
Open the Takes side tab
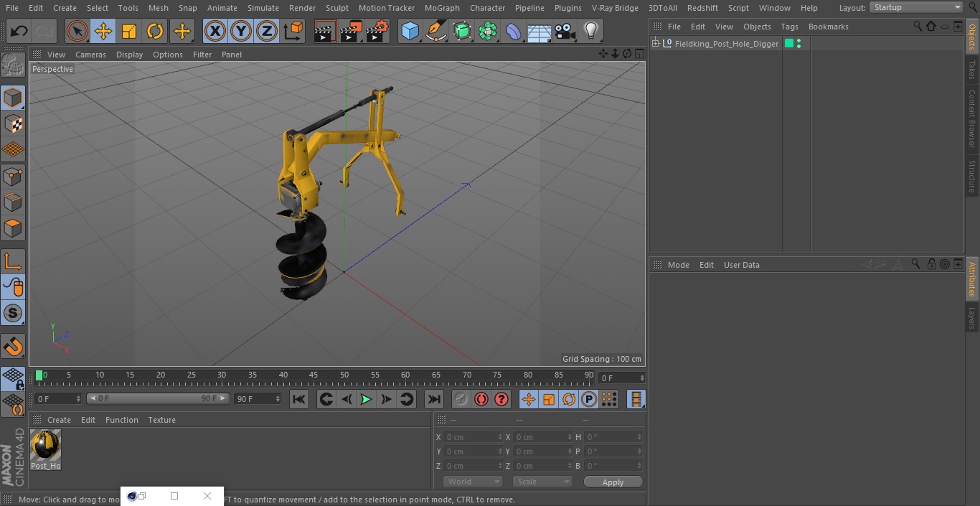[x=972, y=70]
